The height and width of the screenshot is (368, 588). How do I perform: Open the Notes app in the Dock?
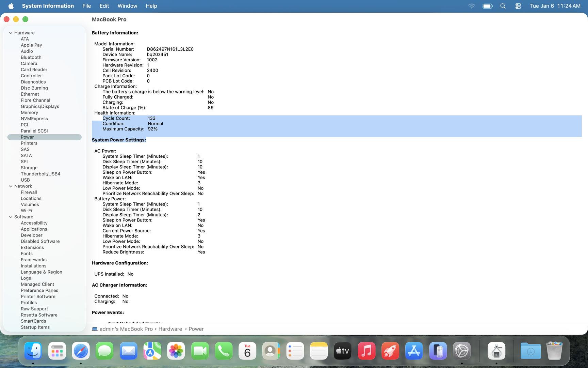point(319,351)
